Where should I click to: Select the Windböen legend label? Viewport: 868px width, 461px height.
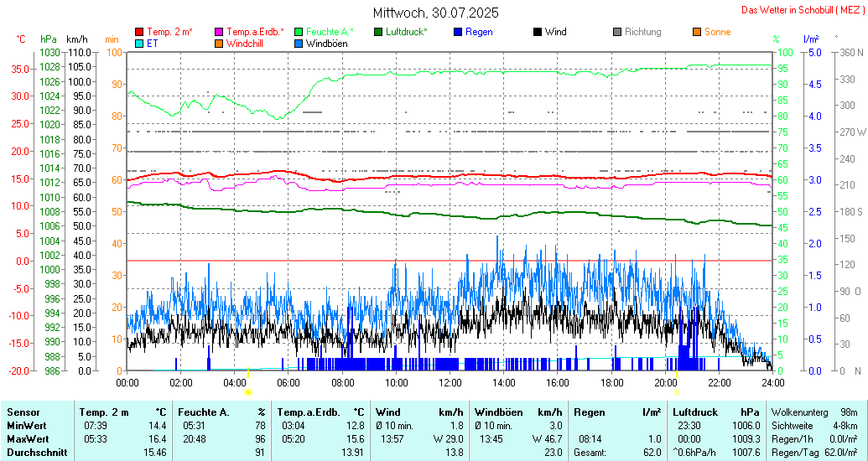(326, 43)
